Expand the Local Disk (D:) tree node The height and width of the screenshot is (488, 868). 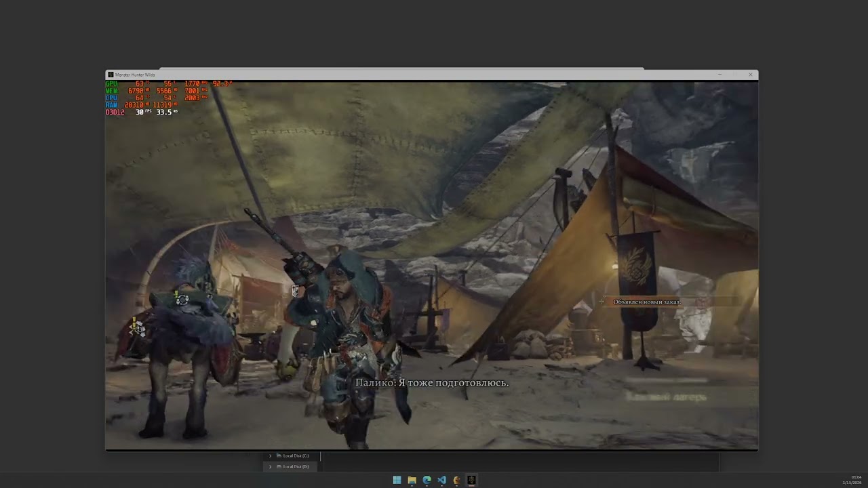click(x=270, y=466)
